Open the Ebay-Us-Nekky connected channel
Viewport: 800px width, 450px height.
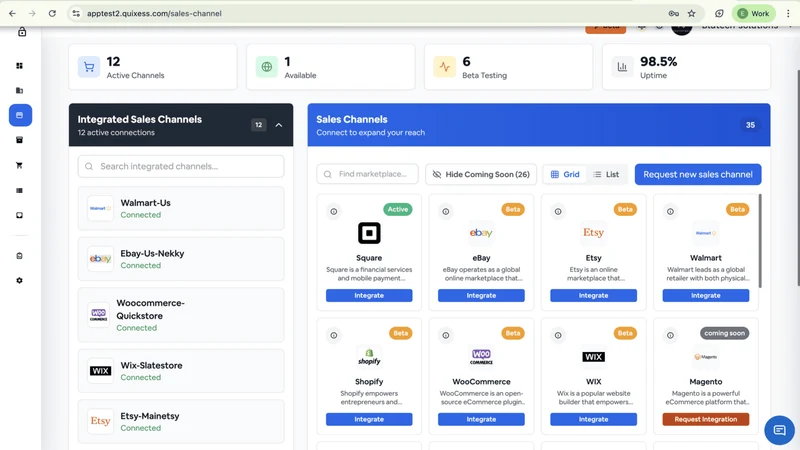pos(181,259)
